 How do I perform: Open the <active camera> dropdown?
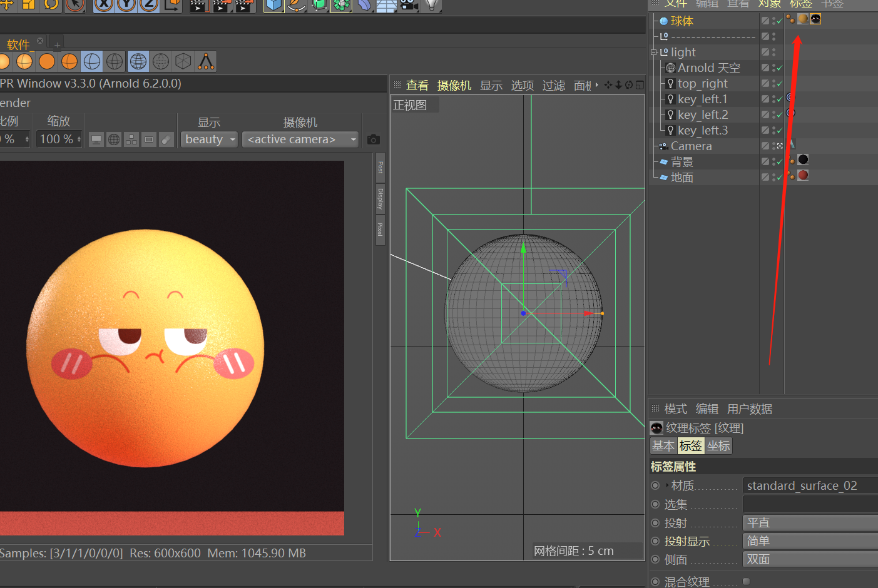tap(300, 139)
